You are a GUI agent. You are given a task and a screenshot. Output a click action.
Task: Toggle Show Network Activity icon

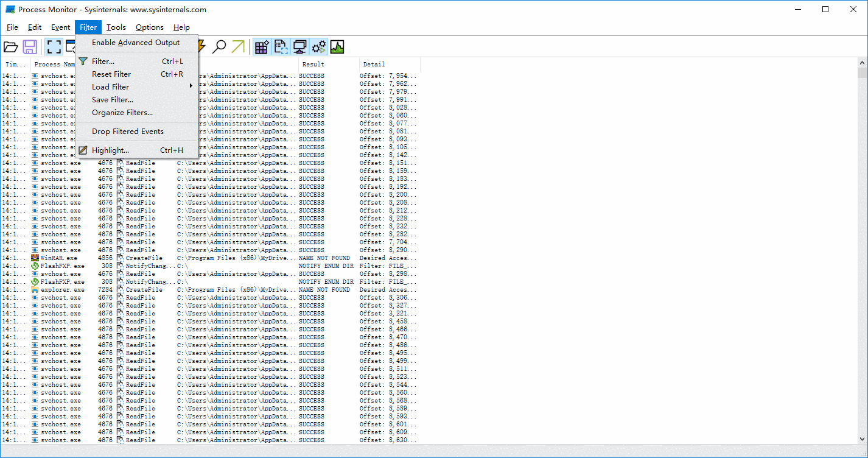click(299, 46)
